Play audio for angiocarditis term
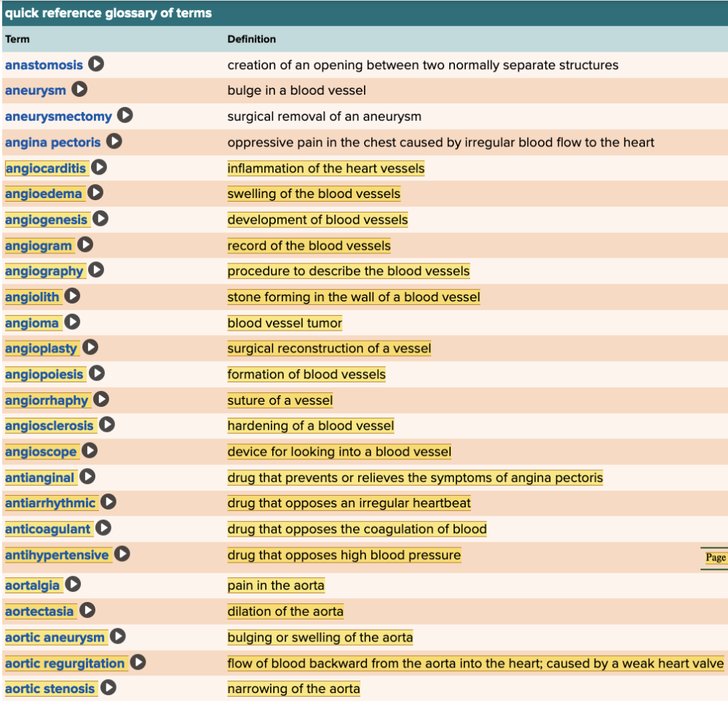 [99, 168]
